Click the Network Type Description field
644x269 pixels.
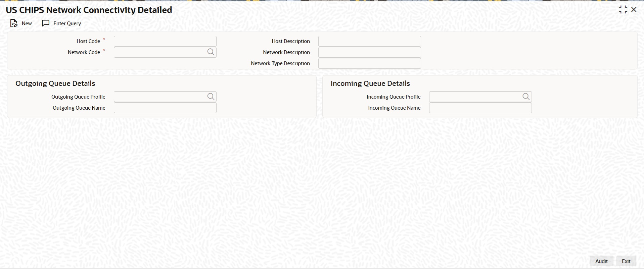tap(370, 63)
